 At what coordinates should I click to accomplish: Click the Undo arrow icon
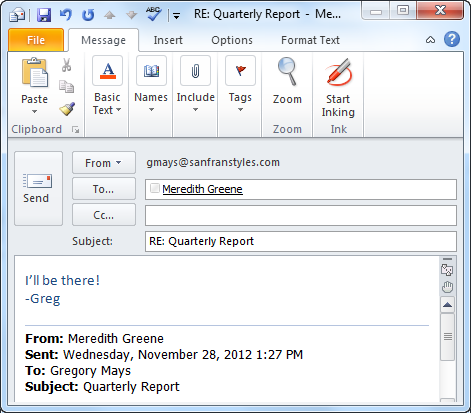(x=65, y=15)
